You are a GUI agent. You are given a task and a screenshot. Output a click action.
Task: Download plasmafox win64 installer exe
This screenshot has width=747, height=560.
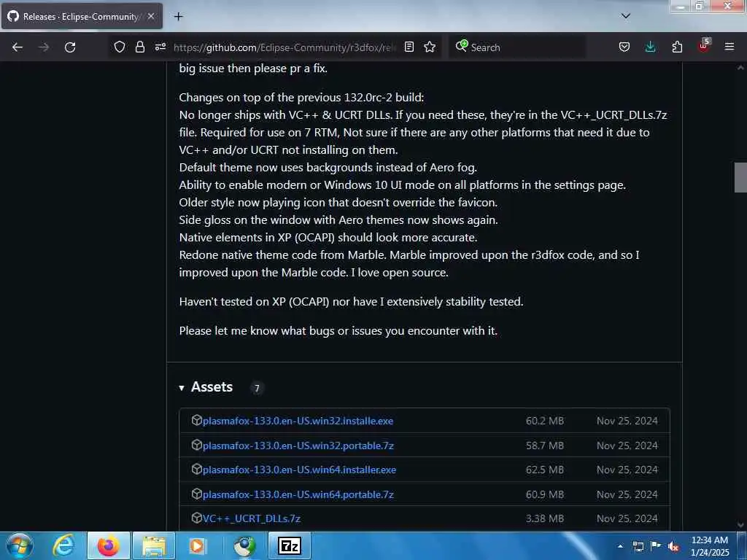tap(299, 470)
